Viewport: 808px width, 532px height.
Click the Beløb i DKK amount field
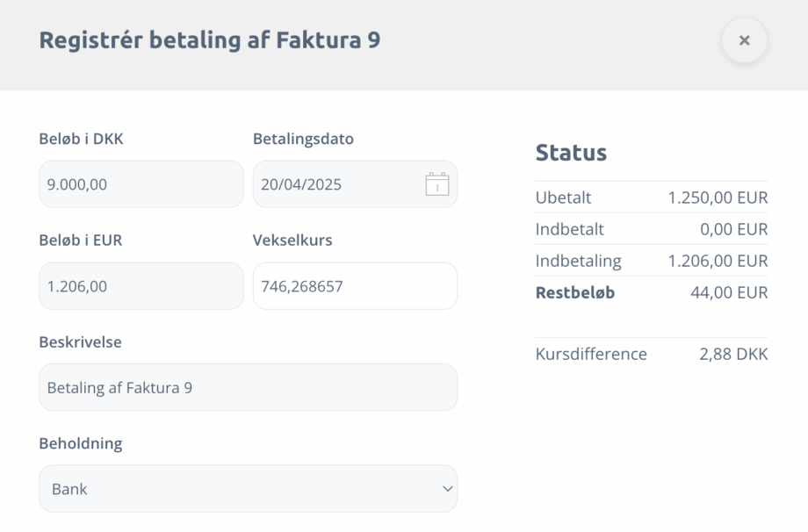141,184
